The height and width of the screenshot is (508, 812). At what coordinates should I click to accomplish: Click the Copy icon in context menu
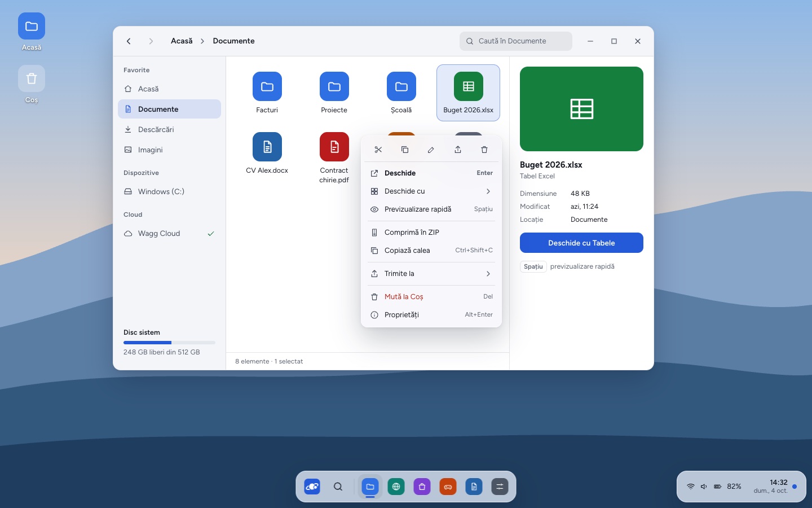(404, 150)
